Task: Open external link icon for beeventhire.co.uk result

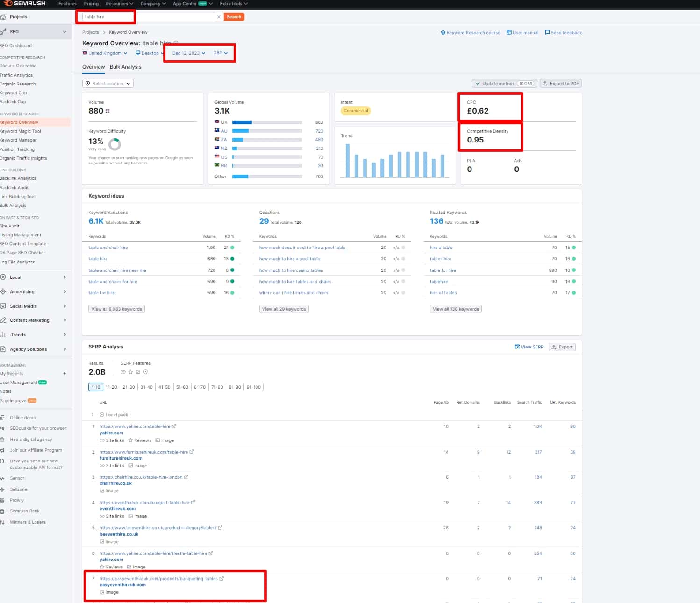Action: pyautogui.click(x=220, y=528)
